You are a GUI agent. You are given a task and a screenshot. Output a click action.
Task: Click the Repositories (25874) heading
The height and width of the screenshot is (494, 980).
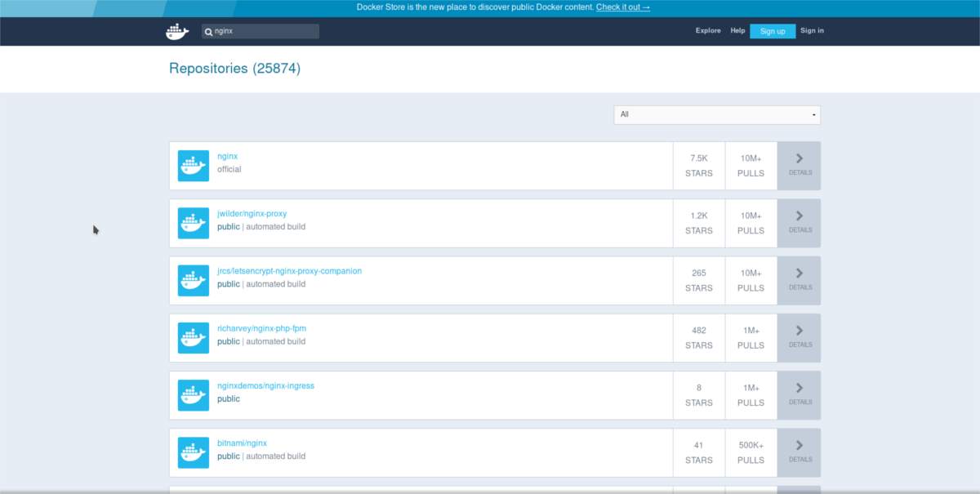[x=234, y=69]
